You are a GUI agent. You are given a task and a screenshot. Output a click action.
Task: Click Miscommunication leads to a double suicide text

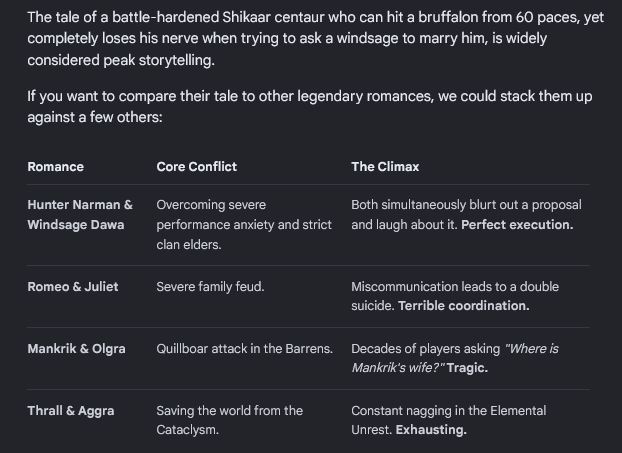click(455, 296)
